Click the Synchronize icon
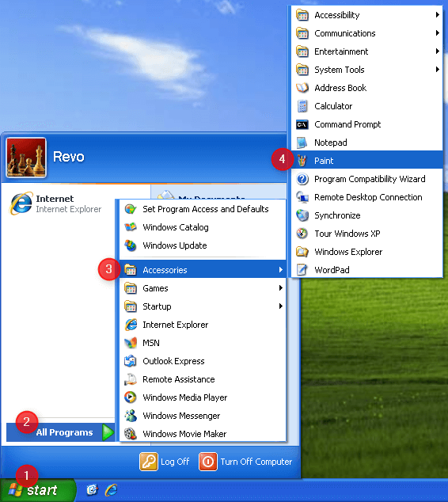The image size is (448, 502). coord(302,215)
